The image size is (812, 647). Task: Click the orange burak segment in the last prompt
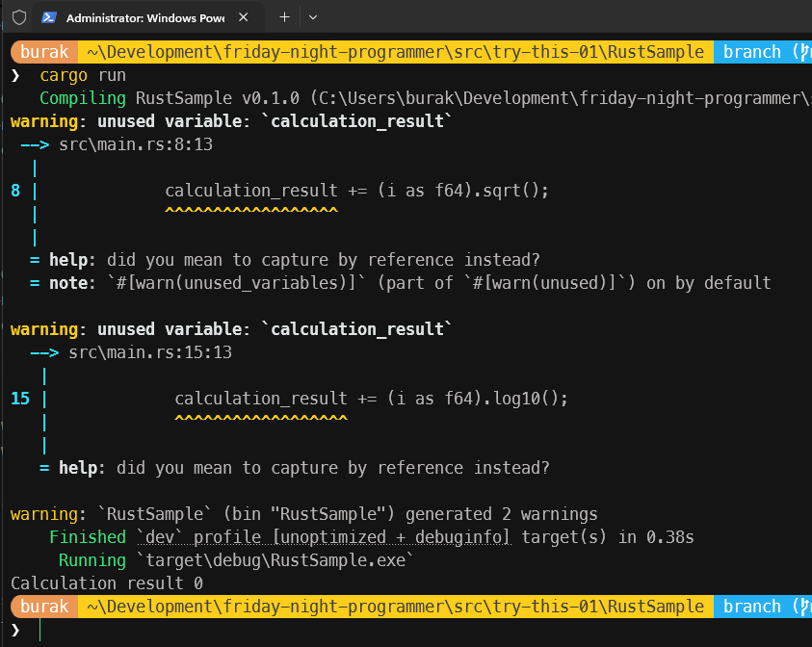point(43,607)
